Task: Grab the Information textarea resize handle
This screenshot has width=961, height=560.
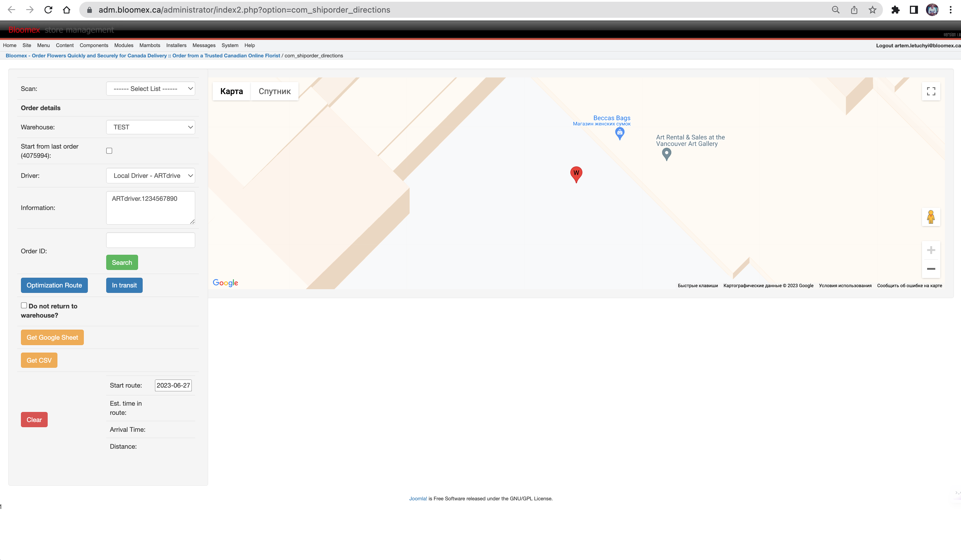Action: (x=192, y=221)
